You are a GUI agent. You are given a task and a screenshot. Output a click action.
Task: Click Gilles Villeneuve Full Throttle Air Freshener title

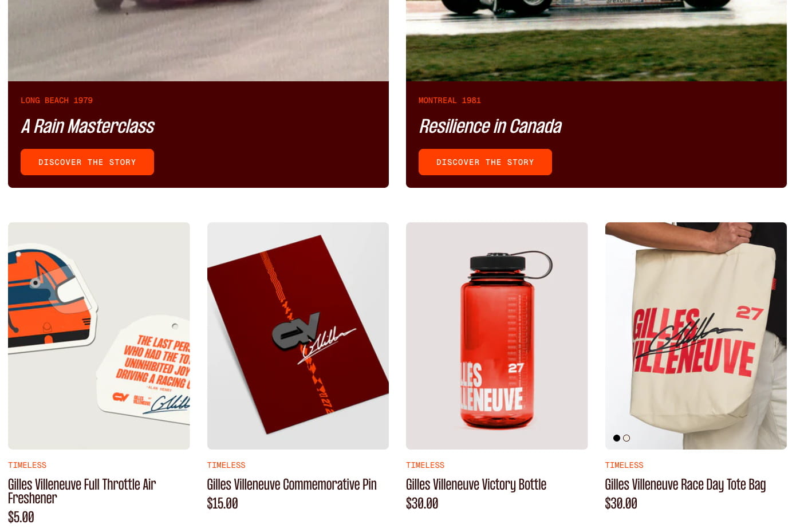point(82,491)
